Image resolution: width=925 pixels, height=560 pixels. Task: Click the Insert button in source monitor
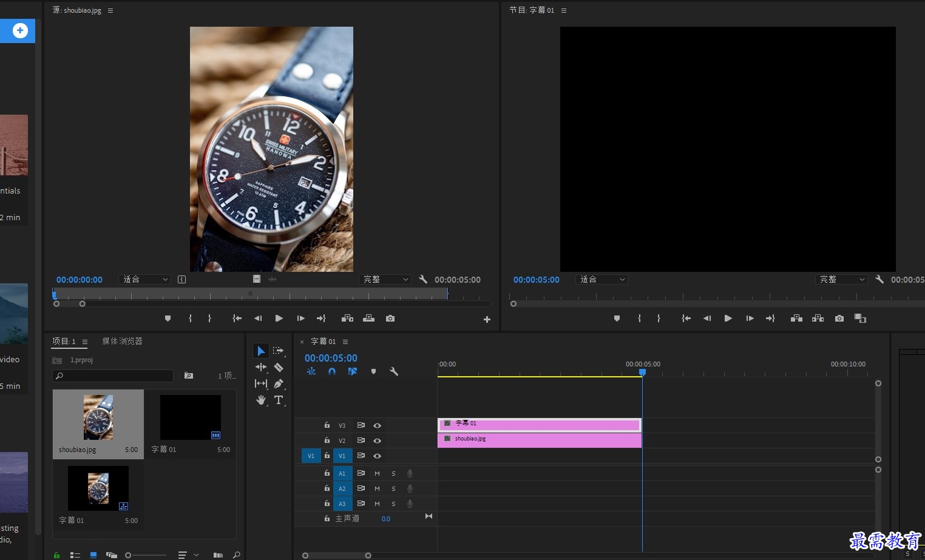(x=347, y=319)
